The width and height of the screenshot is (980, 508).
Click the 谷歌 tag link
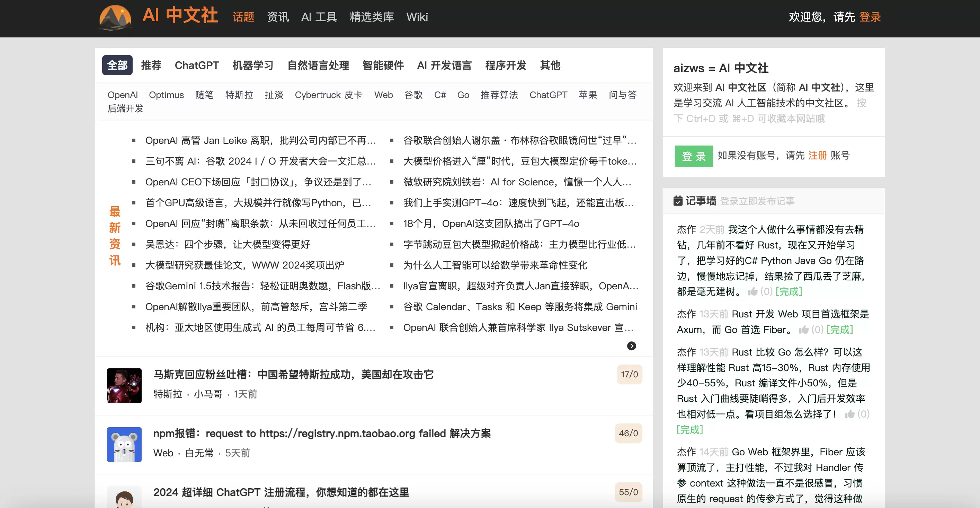413,95
